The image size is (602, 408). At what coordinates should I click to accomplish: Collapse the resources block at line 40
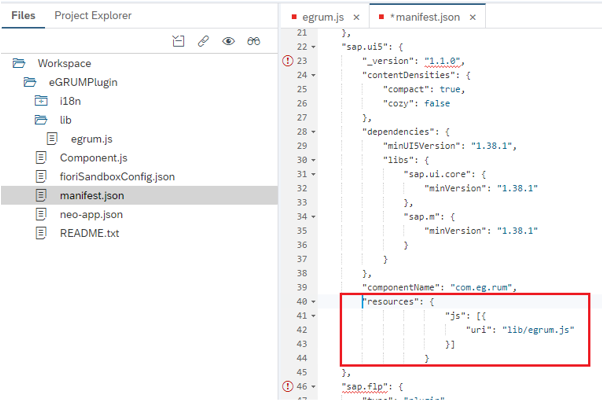[313, 302]
